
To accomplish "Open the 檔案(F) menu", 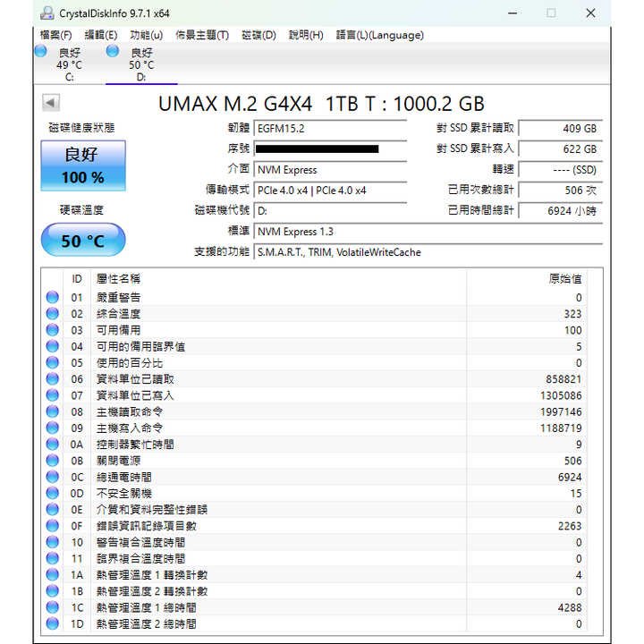I will coord(55,35).
